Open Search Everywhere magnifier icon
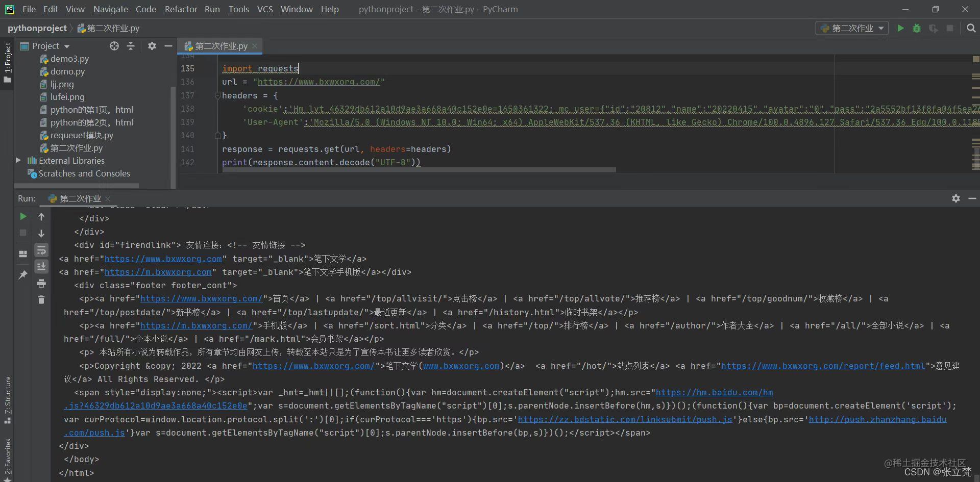This screenshot has width=980, height=482. tap(971, 29)
